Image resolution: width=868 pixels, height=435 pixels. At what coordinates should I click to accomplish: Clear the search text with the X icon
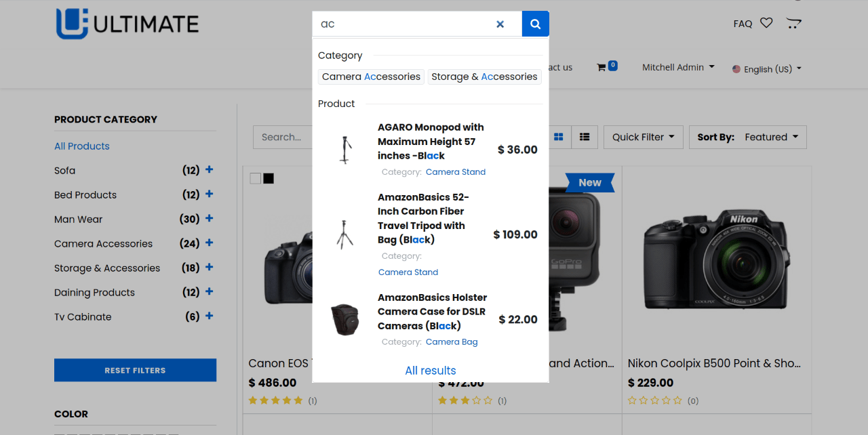click(500, 24)
